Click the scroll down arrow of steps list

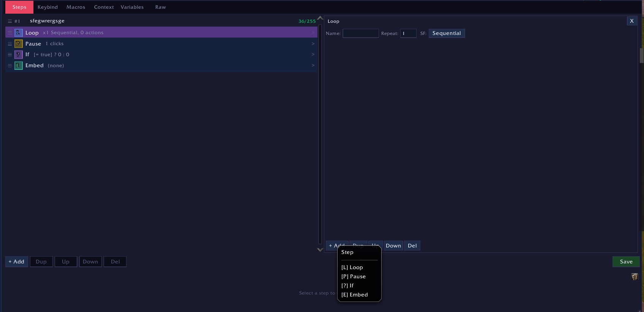click(x=320, y=250)
